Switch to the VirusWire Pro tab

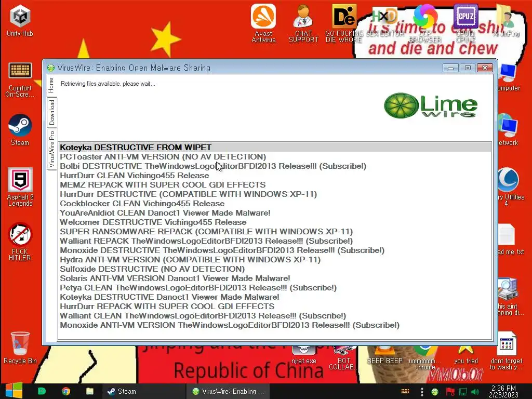pos(51,149)
